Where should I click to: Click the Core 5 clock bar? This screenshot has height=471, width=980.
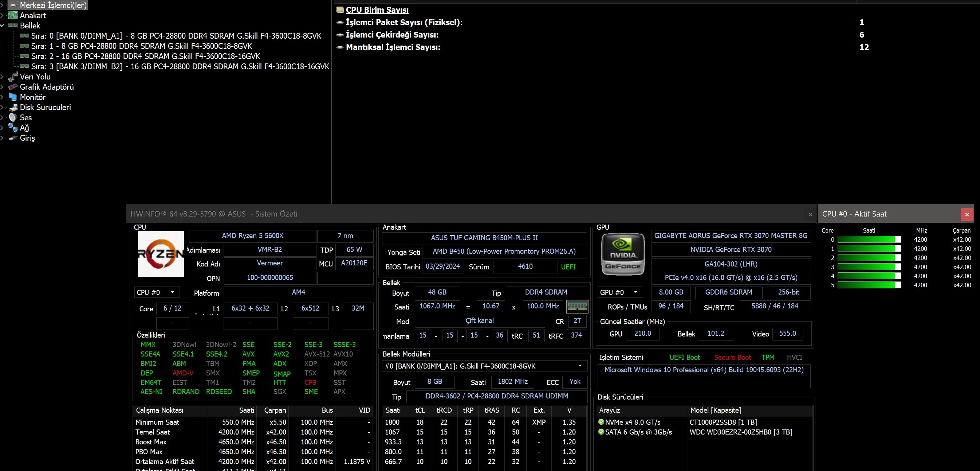click(x=869, y=285)
